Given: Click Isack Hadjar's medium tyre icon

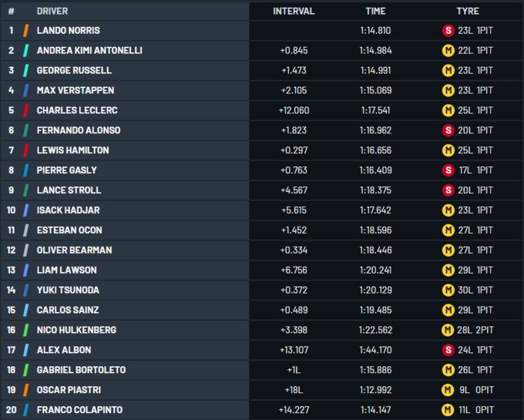Looking at the screenshot, I should point(446,210).
